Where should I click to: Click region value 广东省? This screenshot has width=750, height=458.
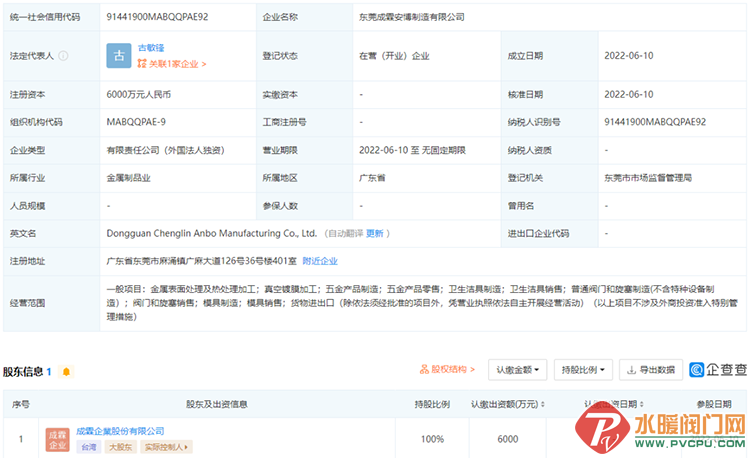click(x=372, y=178)
